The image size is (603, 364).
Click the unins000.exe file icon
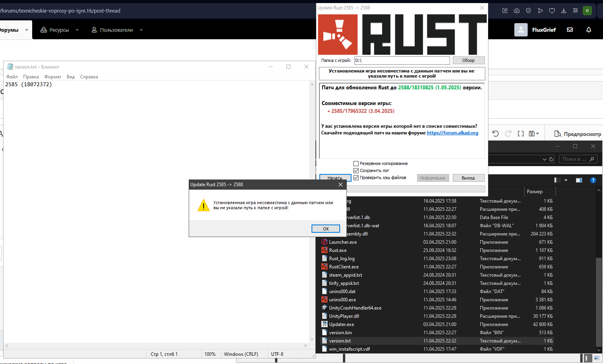point(324,299)
